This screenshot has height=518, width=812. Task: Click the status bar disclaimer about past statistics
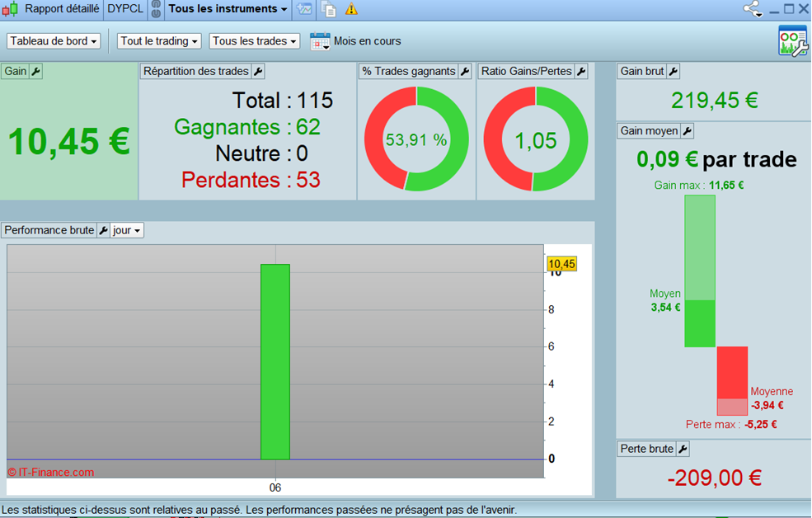[x=260, y=510]
